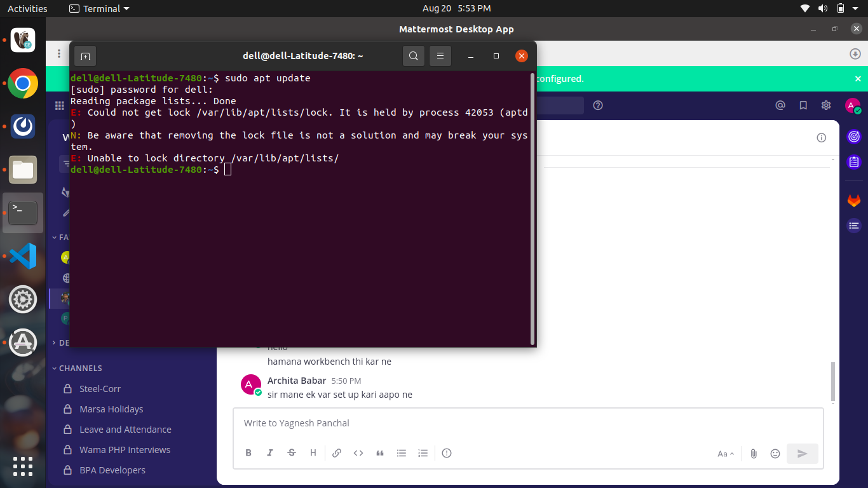Send the message with the arrow button

803,454
